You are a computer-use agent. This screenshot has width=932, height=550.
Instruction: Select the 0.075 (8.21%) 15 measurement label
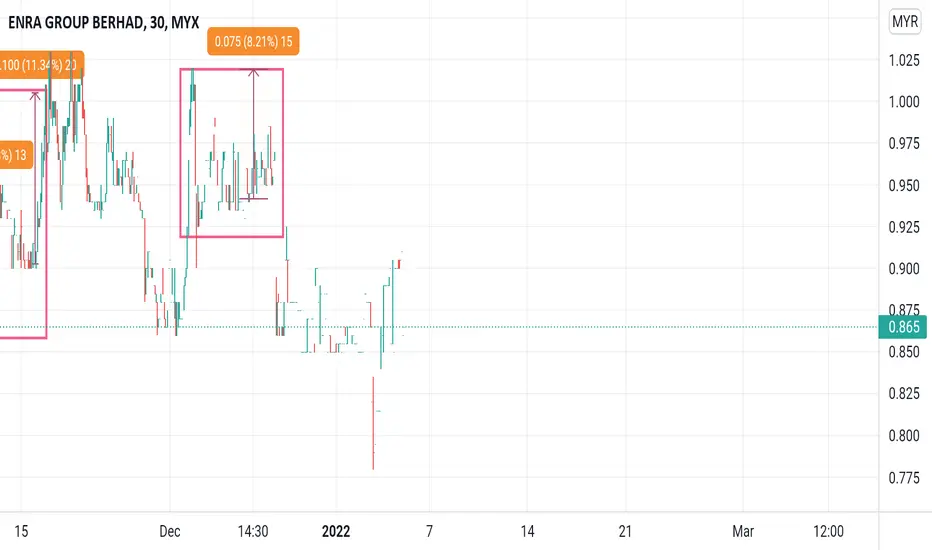point(253,42)
